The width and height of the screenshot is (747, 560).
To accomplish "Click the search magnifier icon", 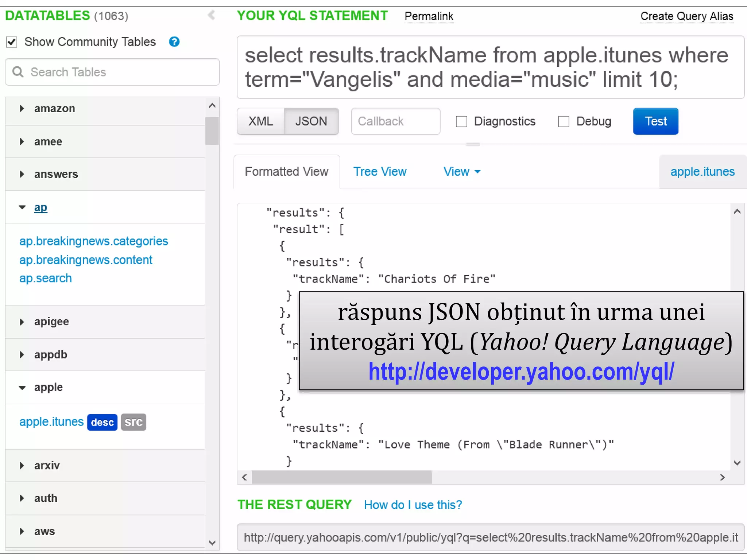I will pyautogui.click(x=18, y=72).
